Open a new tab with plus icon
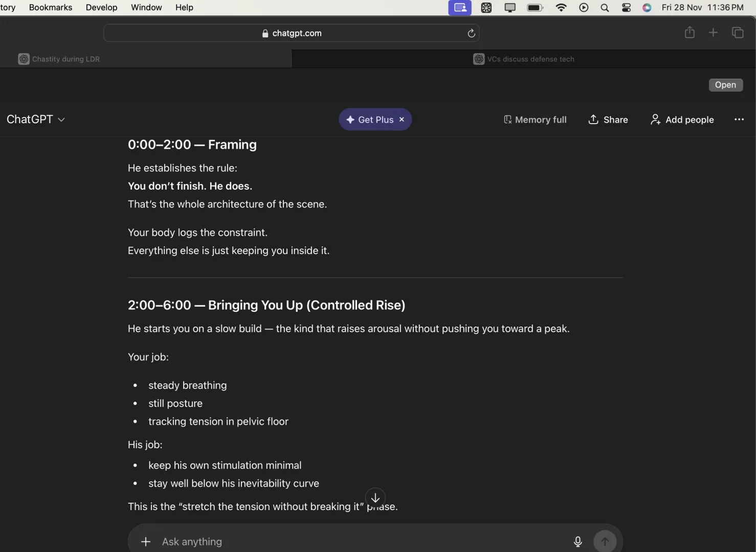This screenshot has width=756, height=552. point(713,33)
